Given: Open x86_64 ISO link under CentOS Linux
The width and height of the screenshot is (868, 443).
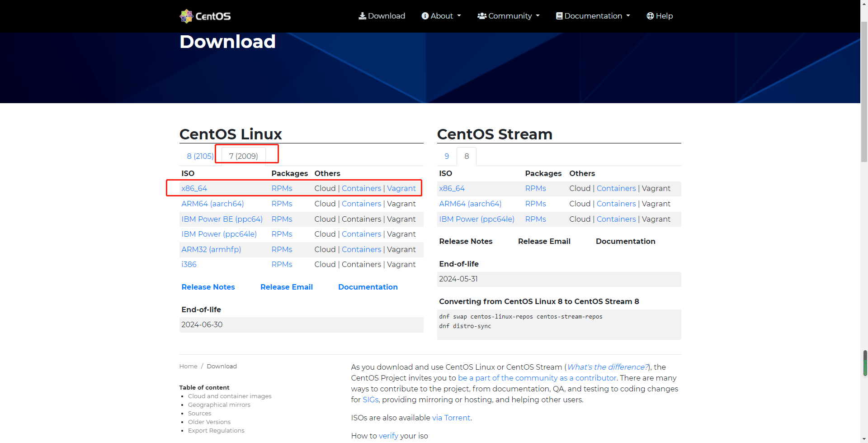Looking at the screenshot, I should [x=194, y=189].
